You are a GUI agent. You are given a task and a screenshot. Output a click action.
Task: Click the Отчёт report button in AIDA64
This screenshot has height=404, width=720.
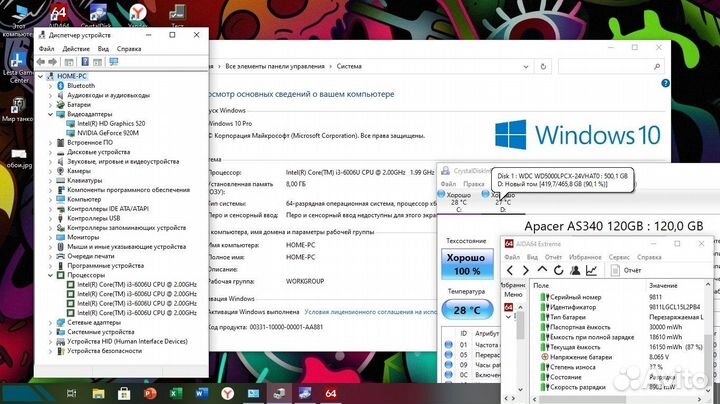click(x=626, y=270)
